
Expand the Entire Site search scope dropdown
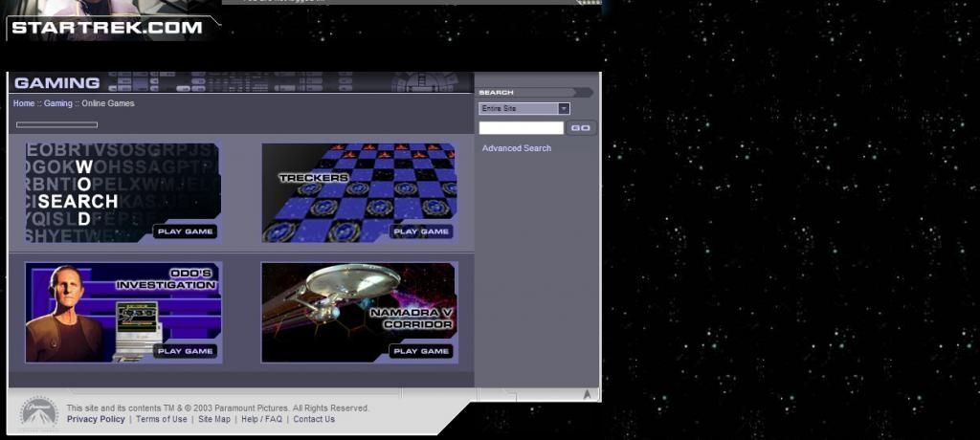[524, 109]
